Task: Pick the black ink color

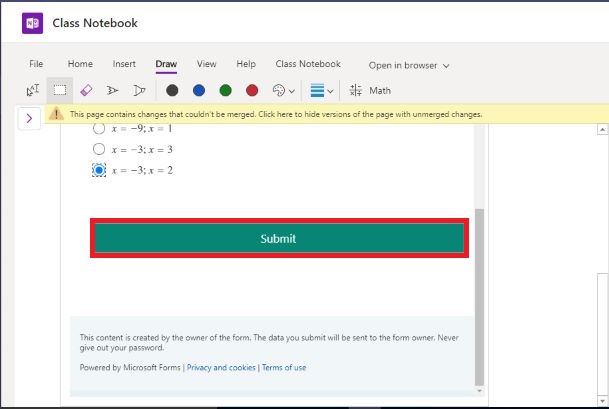Action: pyautogui.click(x=172, y=91)
